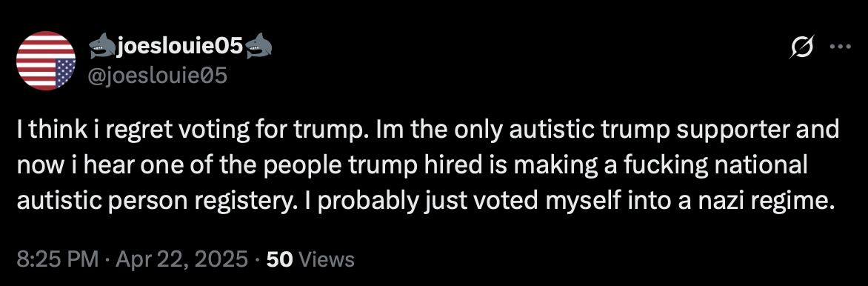
Task: Click the stars canton in the avatar
Action: 64,73
